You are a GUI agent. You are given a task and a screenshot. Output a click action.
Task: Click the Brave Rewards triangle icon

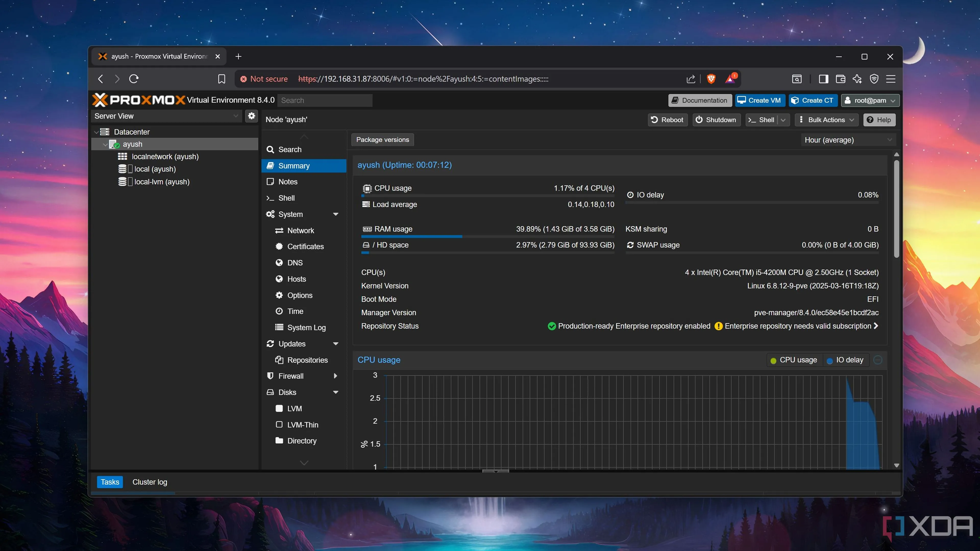pyautogui.click(x=730, y=79)
